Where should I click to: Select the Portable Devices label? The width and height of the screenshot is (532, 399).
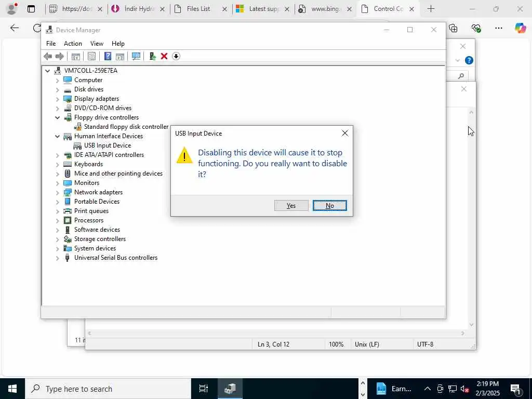point(97,202)
